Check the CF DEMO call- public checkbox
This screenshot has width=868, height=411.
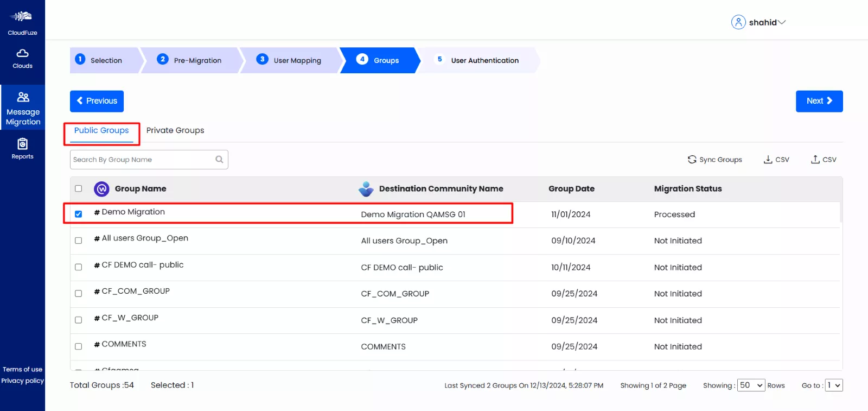coord(78,267)
